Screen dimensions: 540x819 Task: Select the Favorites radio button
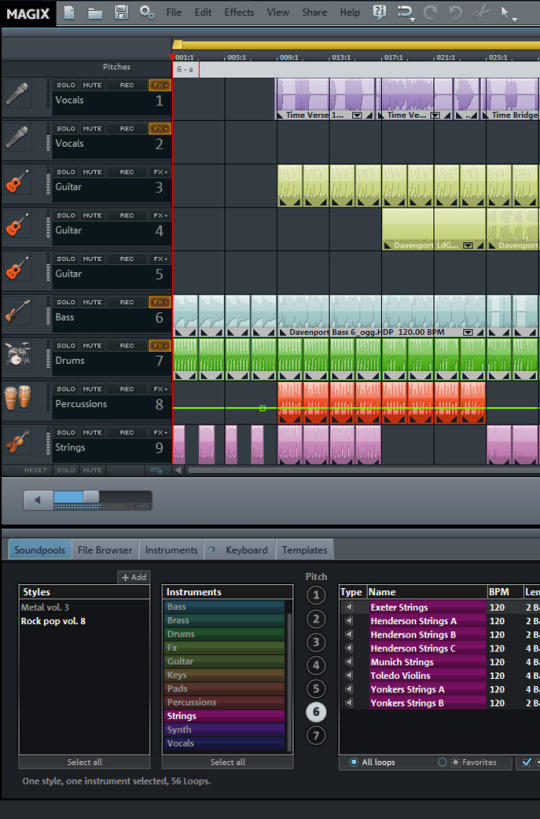[442, 762]
